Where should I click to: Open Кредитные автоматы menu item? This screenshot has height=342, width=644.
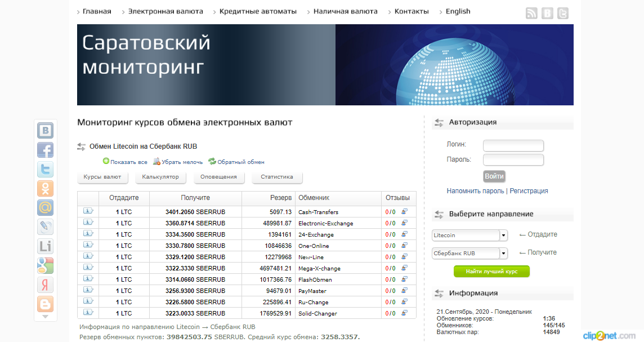click(x=258, y=11)
